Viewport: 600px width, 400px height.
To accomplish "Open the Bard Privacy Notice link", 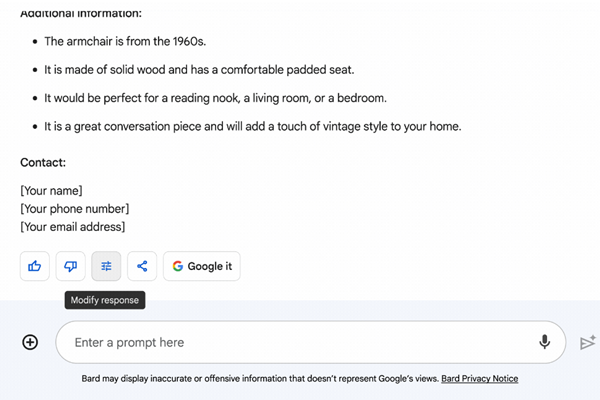I will (x=480, y=379).
